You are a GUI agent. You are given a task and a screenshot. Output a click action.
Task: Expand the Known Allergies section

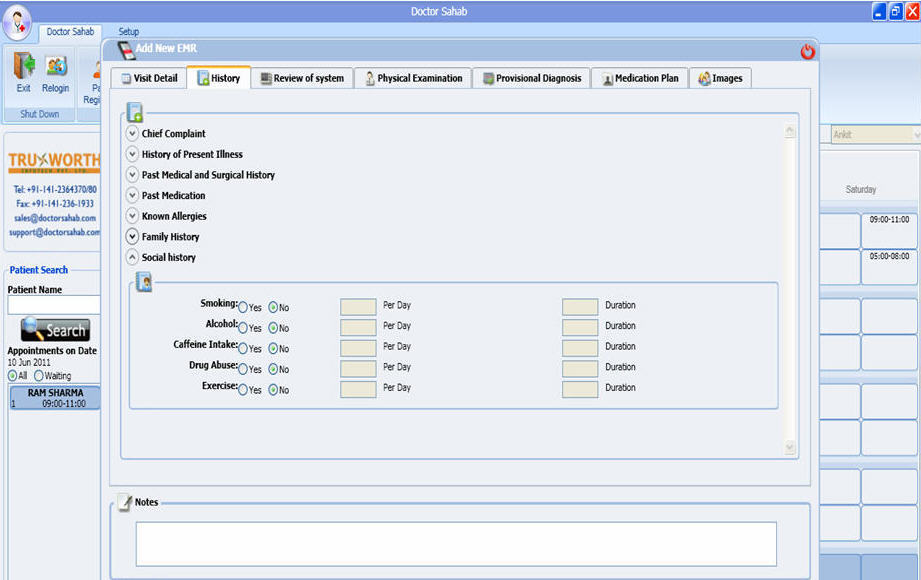click(132, 216)
